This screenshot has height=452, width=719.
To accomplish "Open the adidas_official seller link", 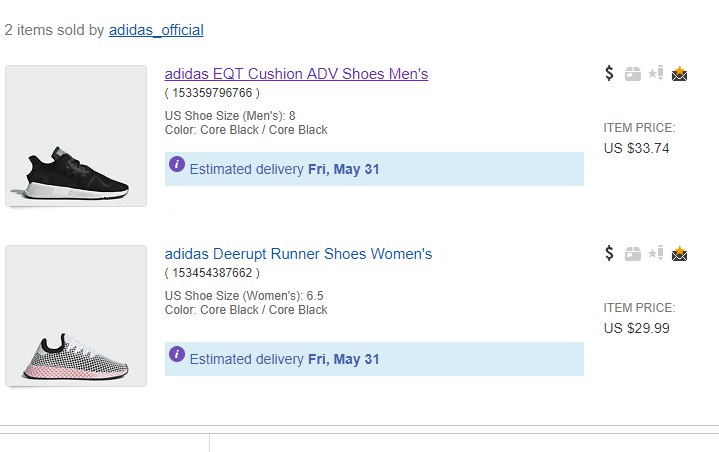I will 156,30.
